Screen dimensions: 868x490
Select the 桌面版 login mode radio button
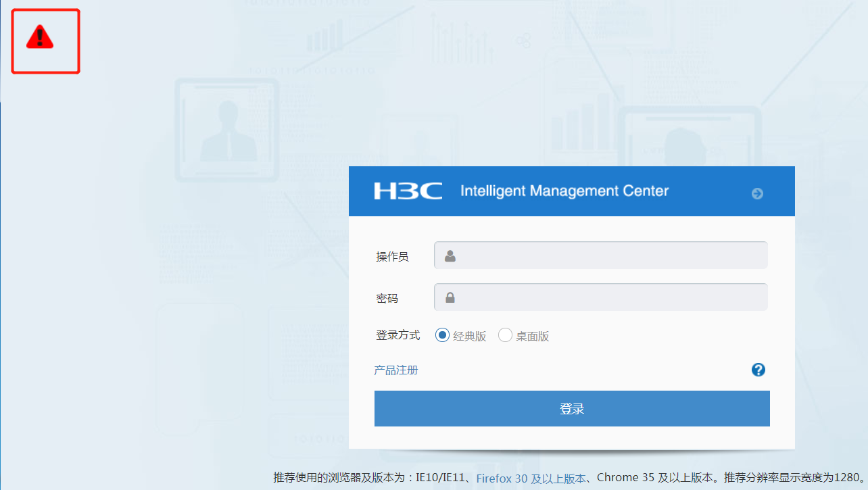click(x=505, y=335)
